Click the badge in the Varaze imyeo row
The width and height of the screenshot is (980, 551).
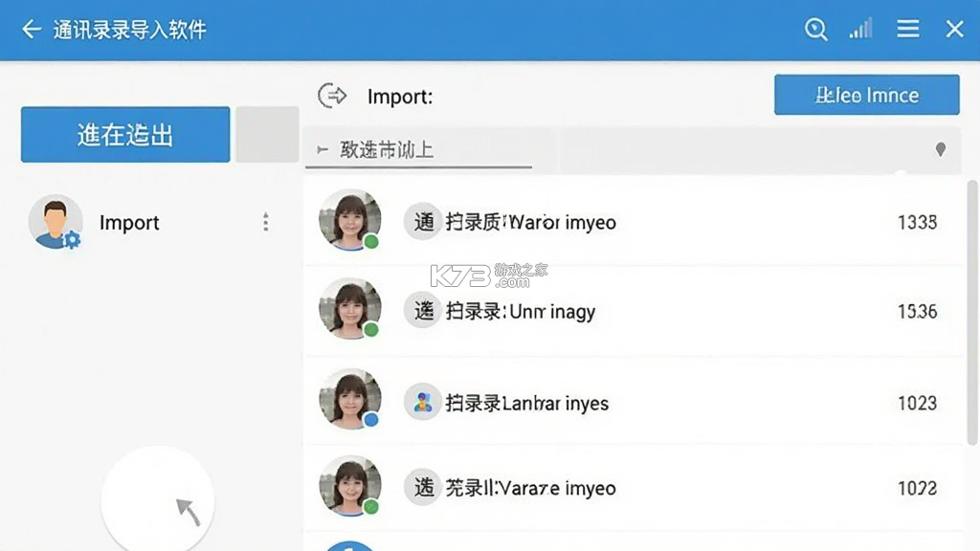[423, 487]
